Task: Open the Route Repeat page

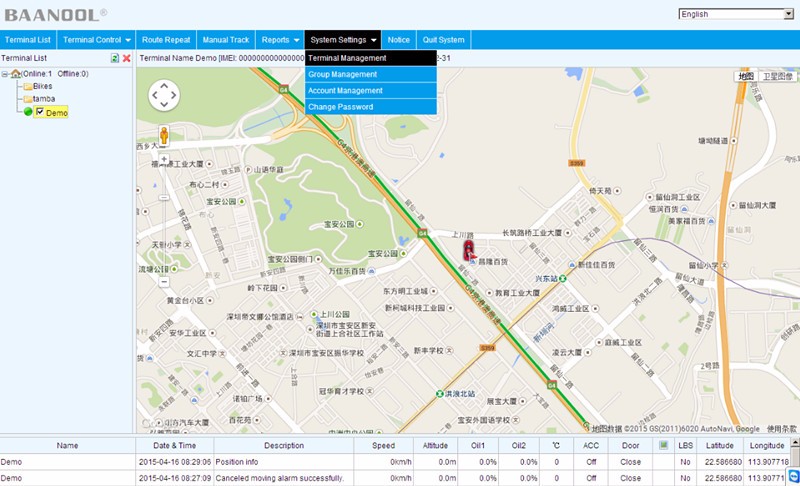Action: tap(165, 40)
